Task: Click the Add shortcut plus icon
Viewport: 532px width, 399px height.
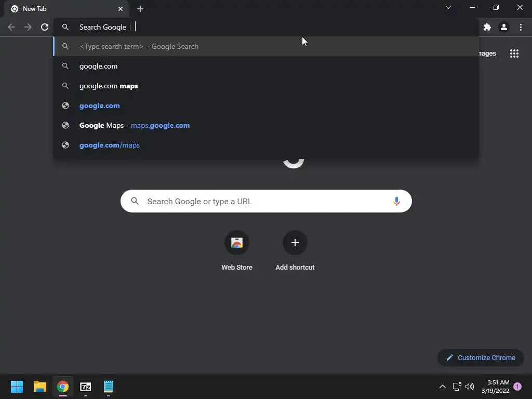Action: pos(295,243)
